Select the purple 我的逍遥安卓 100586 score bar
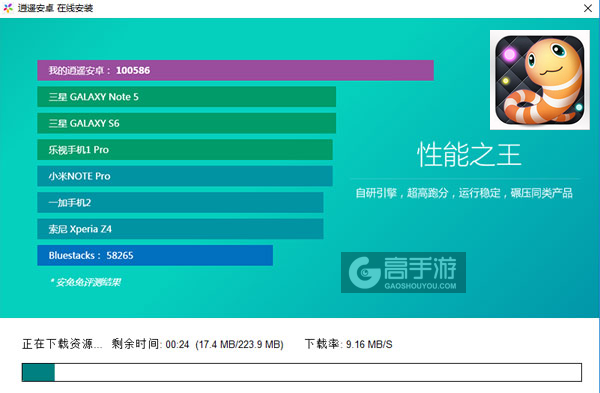 point(235,70)
